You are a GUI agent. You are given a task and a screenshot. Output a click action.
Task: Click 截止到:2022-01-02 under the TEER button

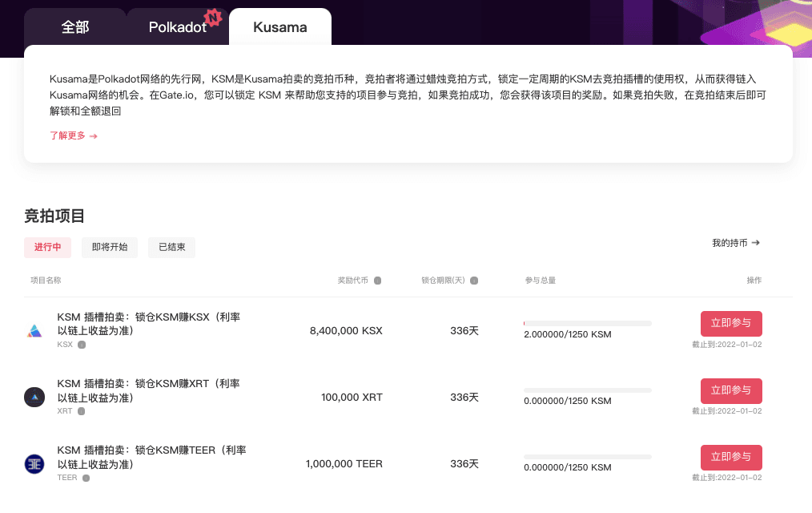pyautogui.click(x=727, y=478)
